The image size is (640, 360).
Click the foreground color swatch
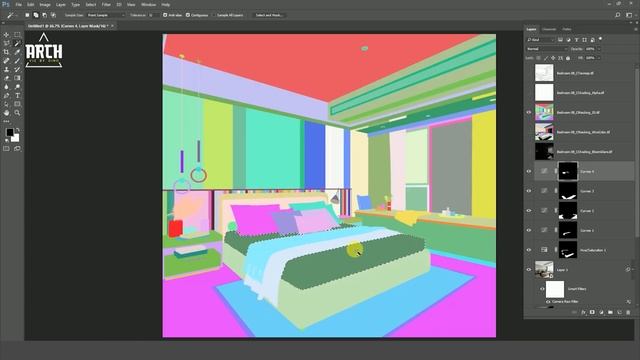click(x=9, y=133)
